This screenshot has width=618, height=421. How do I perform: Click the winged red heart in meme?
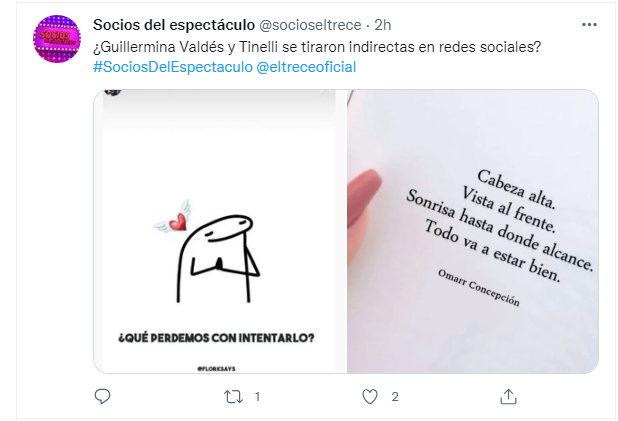tap(173, 217)
